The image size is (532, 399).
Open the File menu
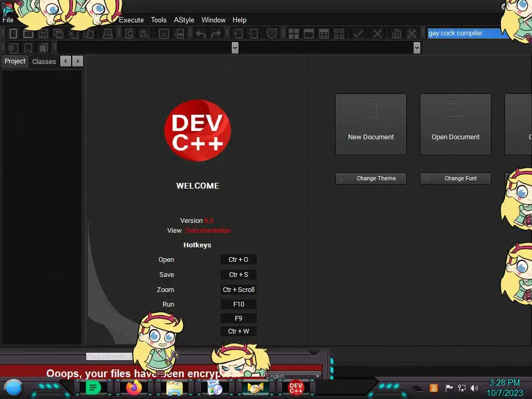8,20
